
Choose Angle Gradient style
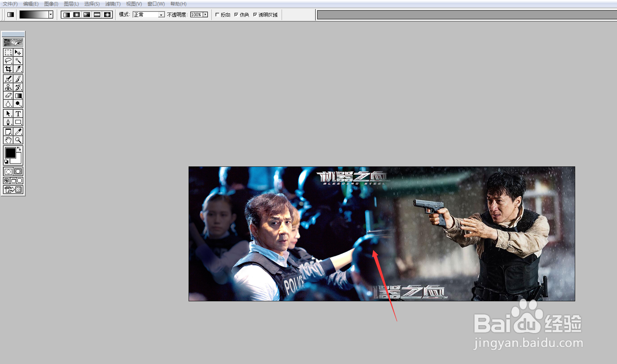tap(87, 15)
